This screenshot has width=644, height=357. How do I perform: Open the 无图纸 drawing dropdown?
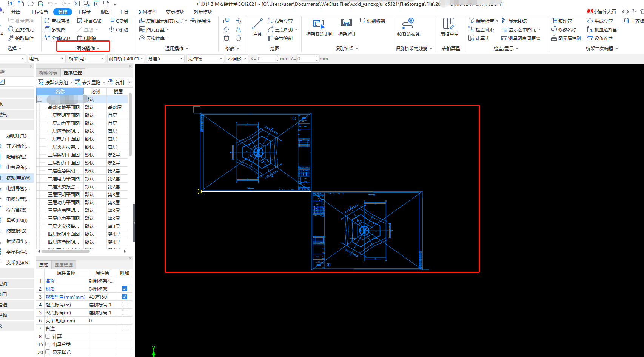coord(205,58)
